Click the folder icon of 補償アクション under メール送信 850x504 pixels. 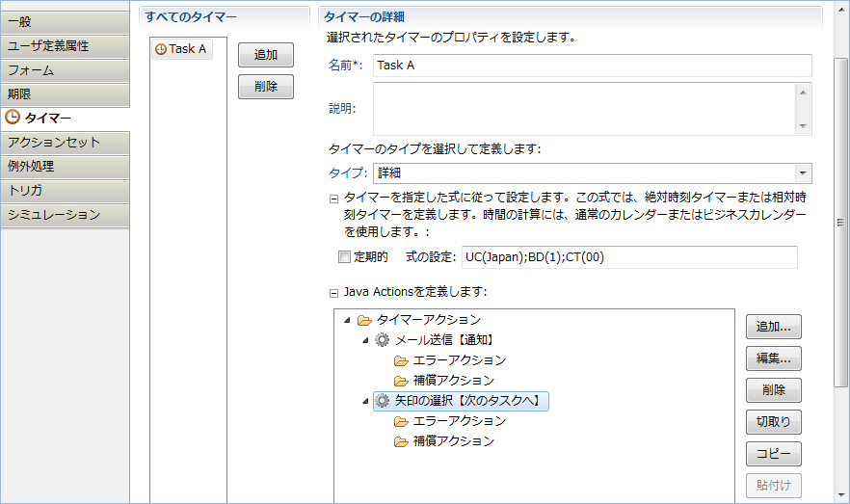(x=401, y=381)
